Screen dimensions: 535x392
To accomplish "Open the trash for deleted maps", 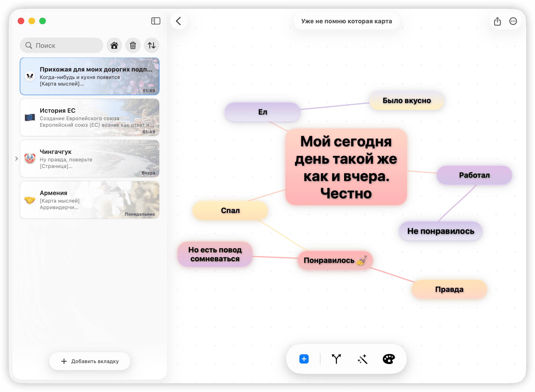I will [133, 45].
